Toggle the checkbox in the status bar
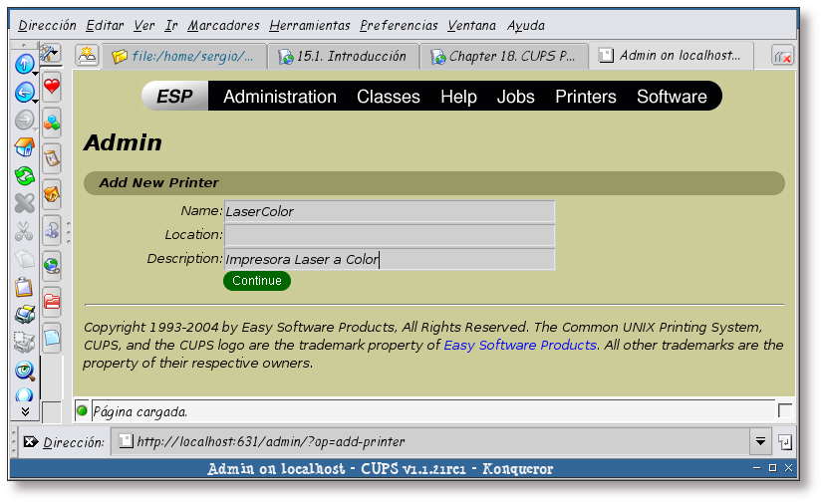This screenshot has height=504, width=823. tap(785, 410)
